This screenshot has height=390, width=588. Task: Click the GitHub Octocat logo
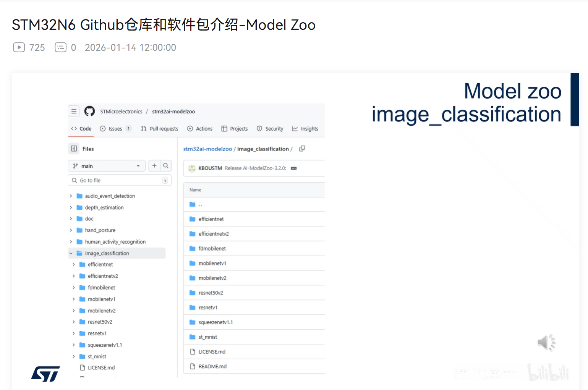[x=89, y=111]
